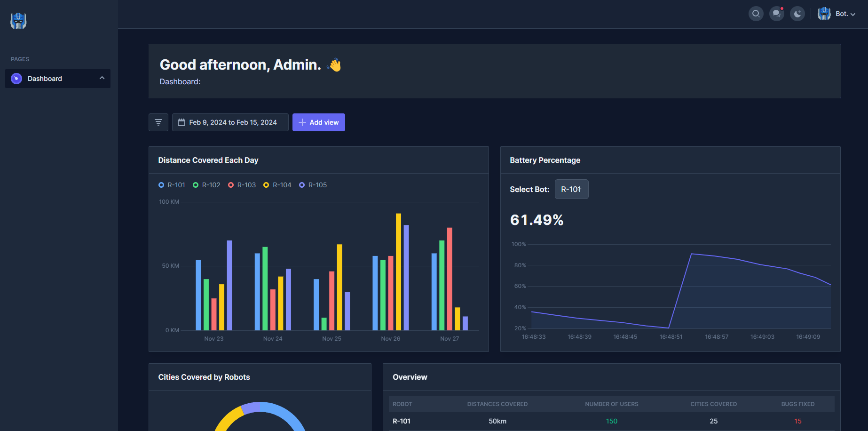
Task: Click the NUMBER OF USERS column header
Action: click(x=612, y=404)
